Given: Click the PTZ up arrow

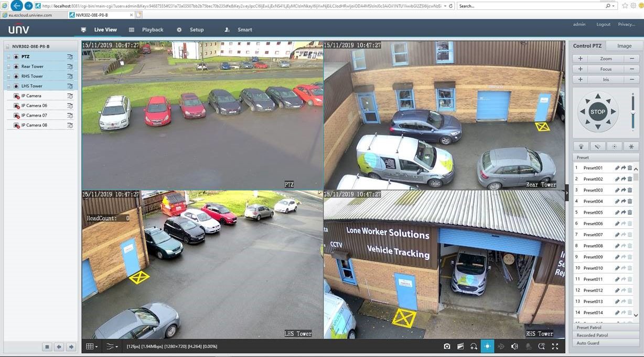Looking at the screenshot, I should (x=597, y=97).
